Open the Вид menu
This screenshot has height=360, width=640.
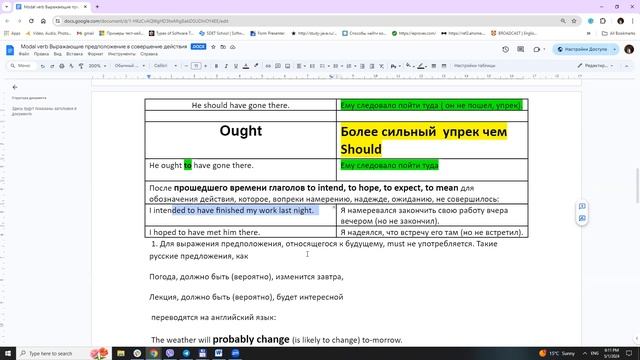(x=58, y=54)
